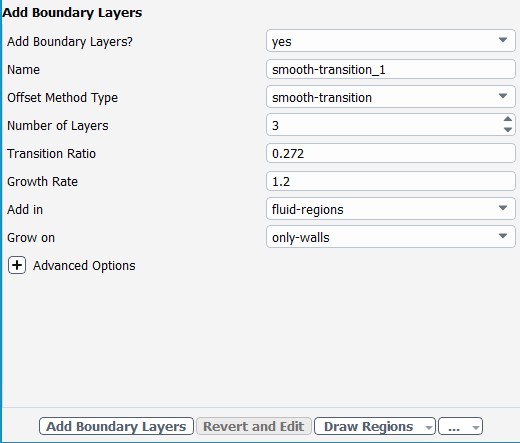Click arrow of only-walls combo box
The image size is (520, 443).
click(x=503, y=236)
